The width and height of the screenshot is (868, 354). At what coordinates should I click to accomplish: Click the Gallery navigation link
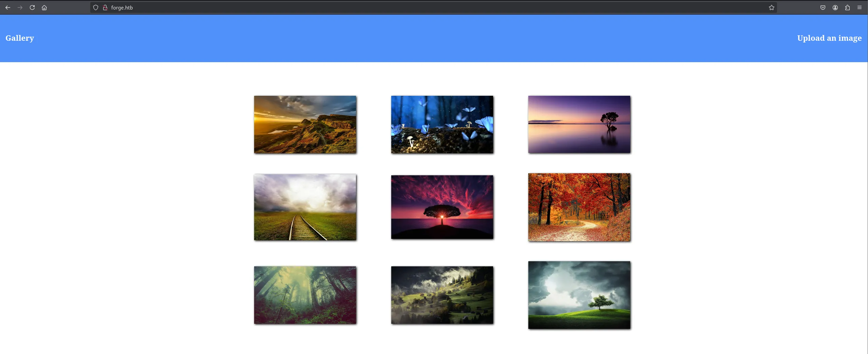tap(20, 38)
